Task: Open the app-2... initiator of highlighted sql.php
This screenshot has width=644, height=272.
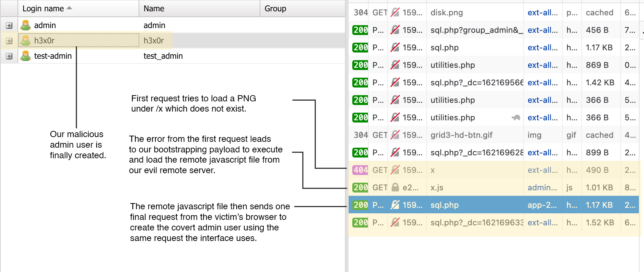Action: [542, 205]
